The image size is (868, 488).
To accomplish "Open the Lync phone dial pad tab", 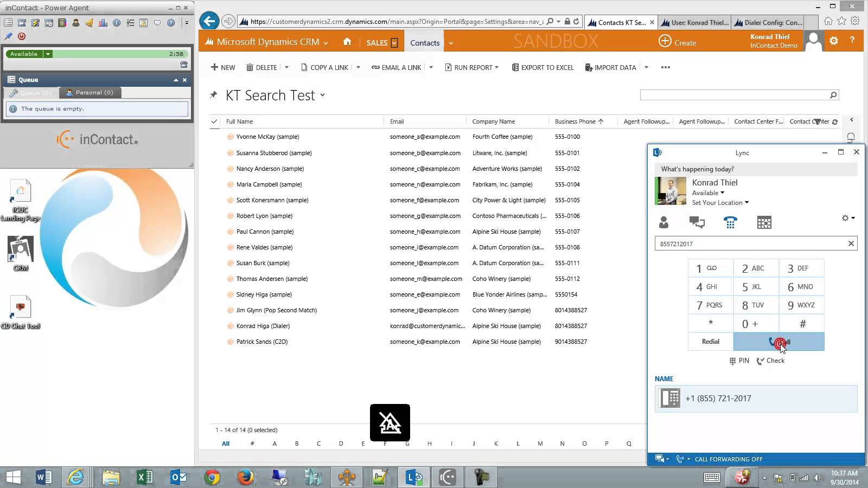I will (x=730, y=222).
